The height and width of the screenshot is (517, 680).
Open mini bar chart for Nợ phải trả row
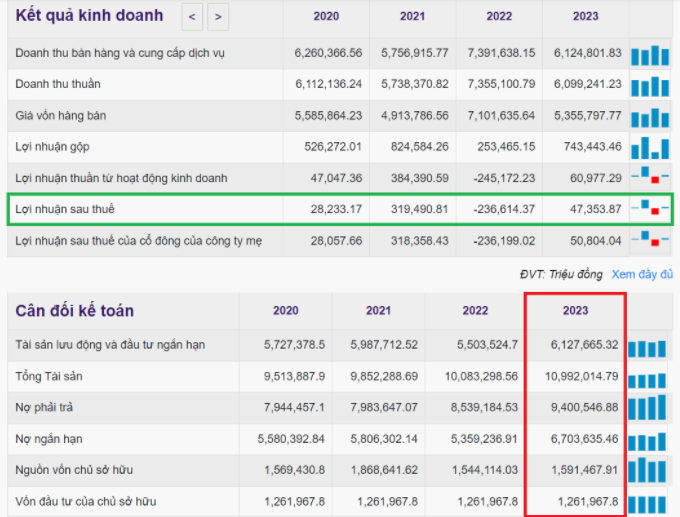pos(647,407)
